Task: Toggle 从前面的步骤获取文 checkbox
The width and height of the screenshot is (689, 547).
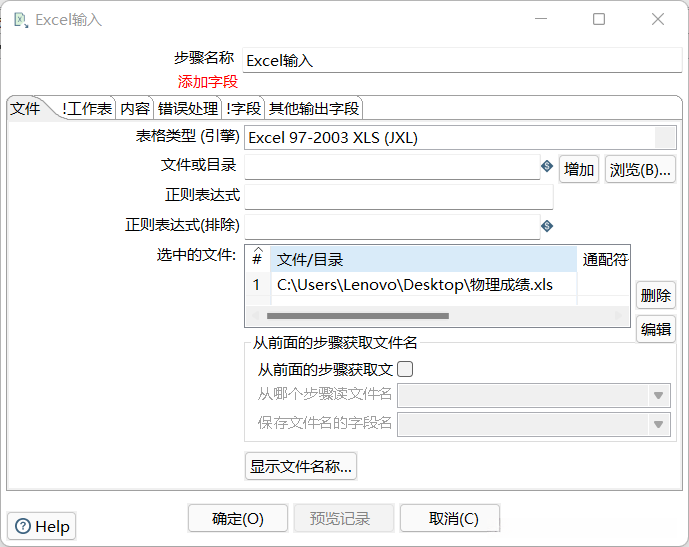Action: [405, 369]
